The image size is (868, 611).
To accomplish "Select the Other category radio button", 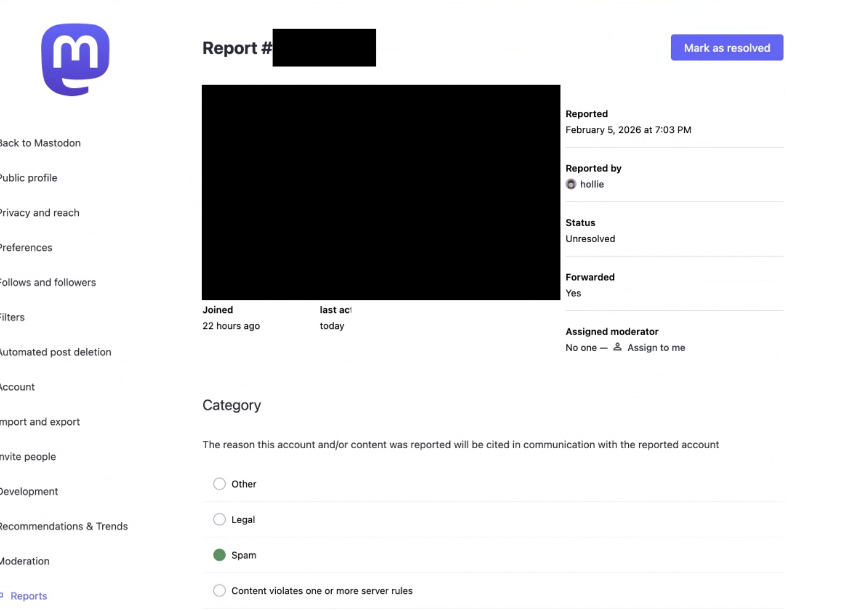I will tap(219, 484).
